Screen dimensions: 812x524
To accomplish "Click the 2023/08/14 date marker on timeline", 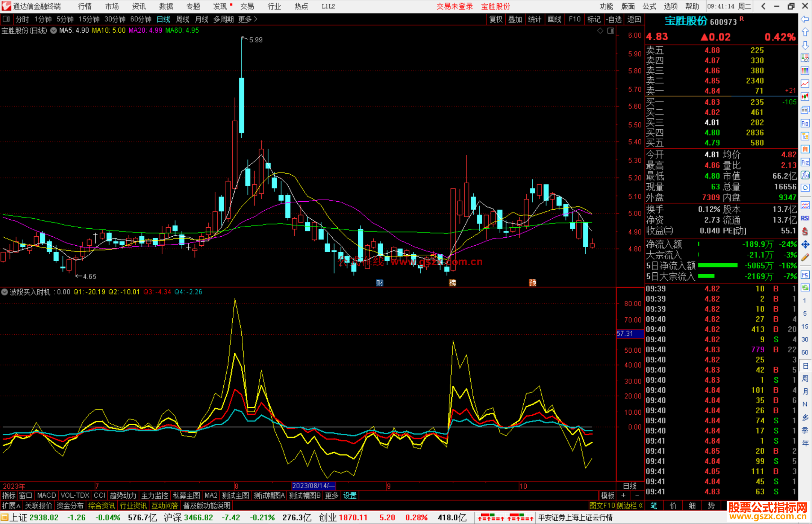I will [x=313, y=486].
